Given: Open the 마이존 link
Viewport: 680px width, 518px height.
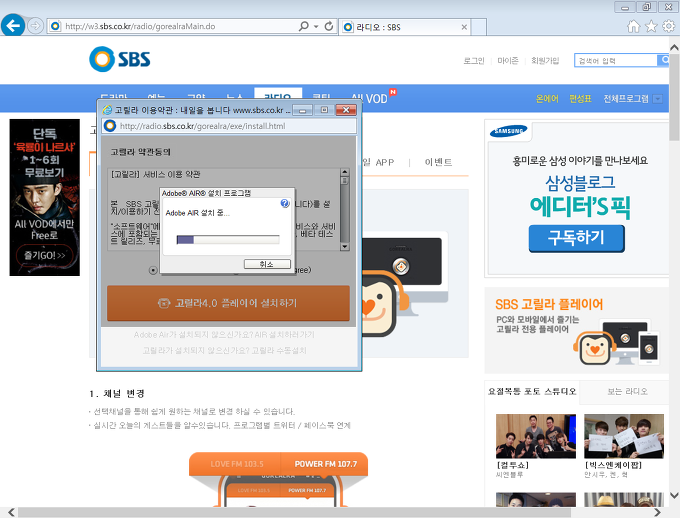Looking at the screenshot, I should pos(508,61).
